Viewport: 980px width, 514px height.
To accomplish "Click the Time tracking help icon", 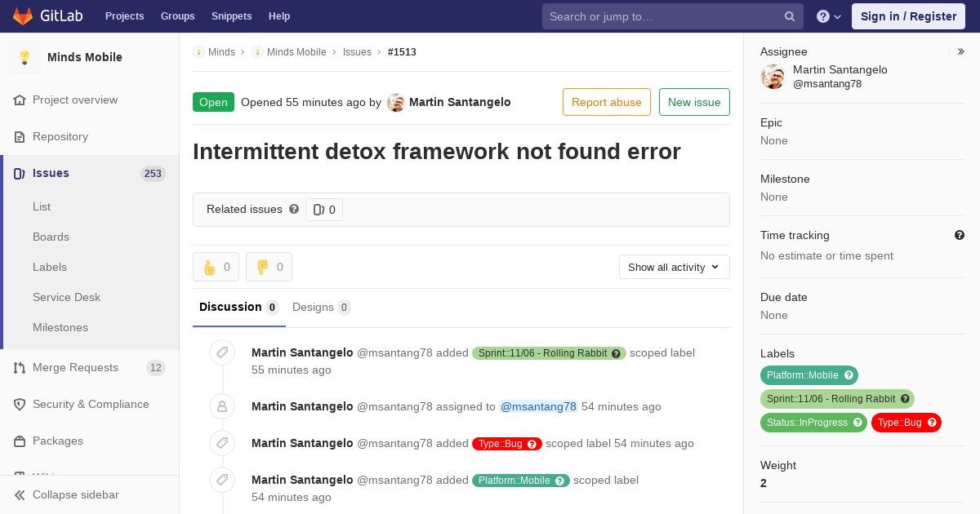I will 960,235.
